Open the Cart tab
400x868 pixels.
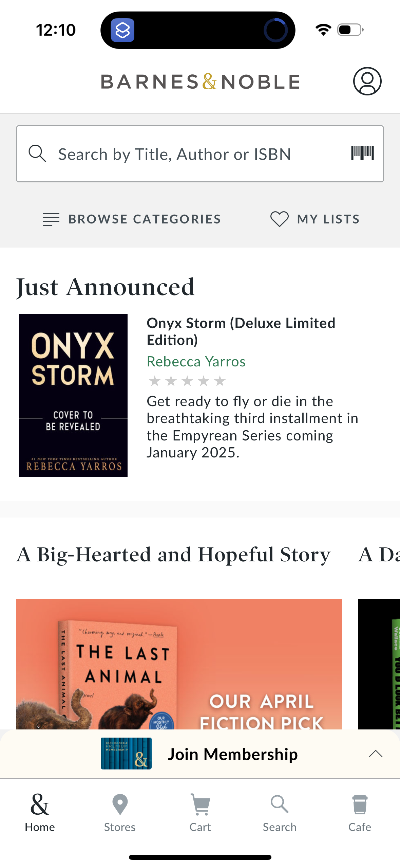[200, 812]
